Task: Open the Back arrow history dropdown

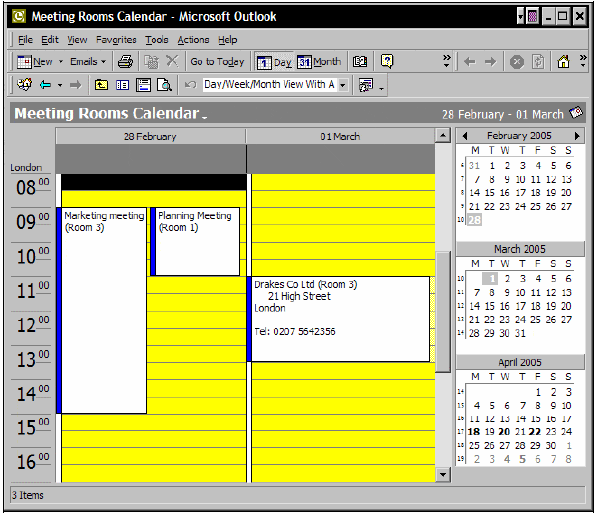Action: [60, 85]
